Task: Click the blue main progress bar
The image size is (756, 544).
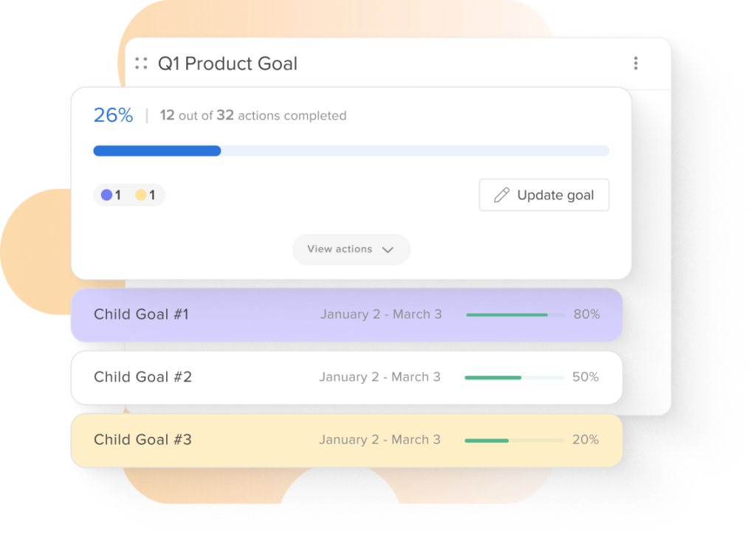Action: (351, 151)
